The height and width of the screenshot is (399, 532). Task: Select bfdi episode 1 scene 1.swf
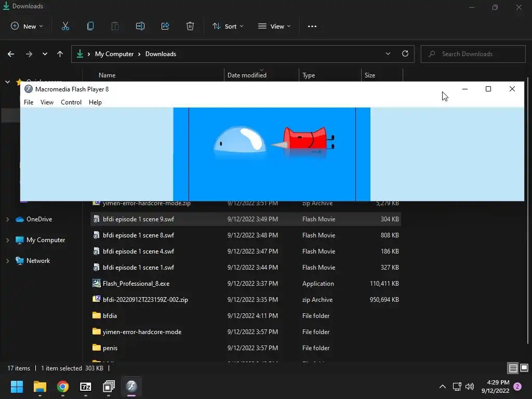(x=246, y=268)
